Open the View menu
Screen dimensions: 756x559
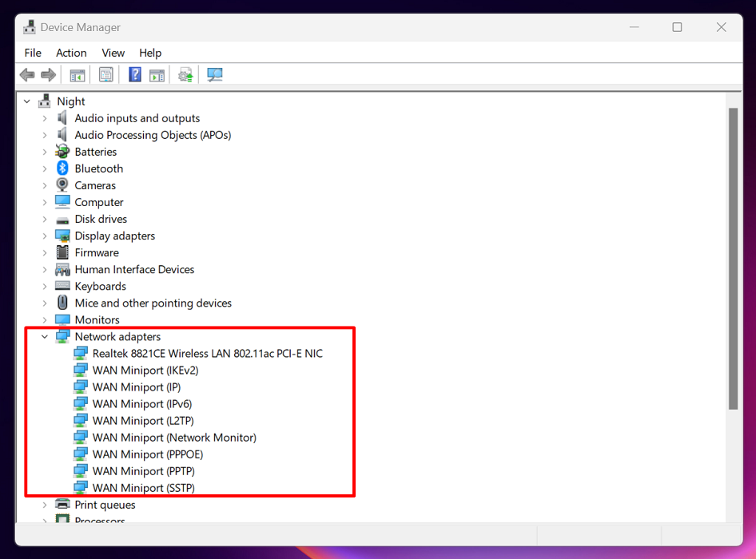[x=113, y=53]
